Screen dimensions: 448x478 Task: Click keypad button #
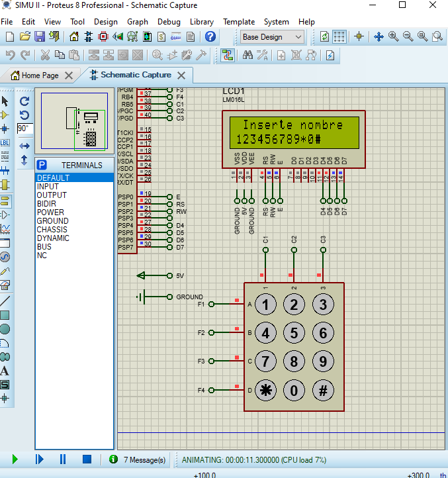[x=323, y=390]
